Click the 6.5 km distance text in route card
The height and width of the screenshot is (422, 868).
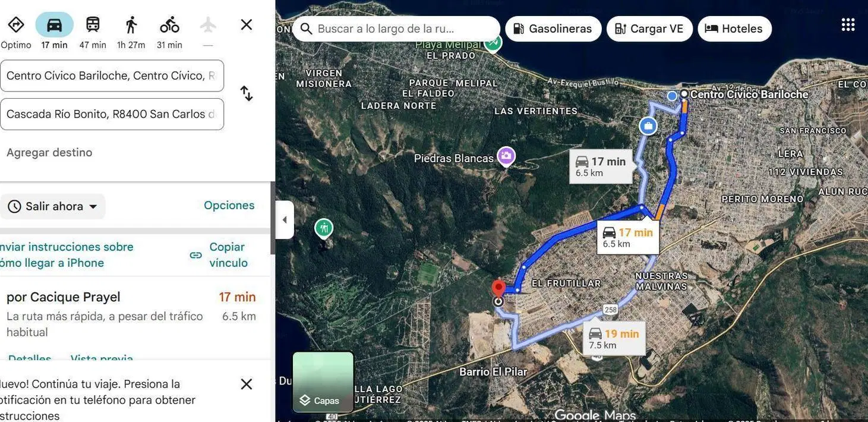(x=239, y=316)
